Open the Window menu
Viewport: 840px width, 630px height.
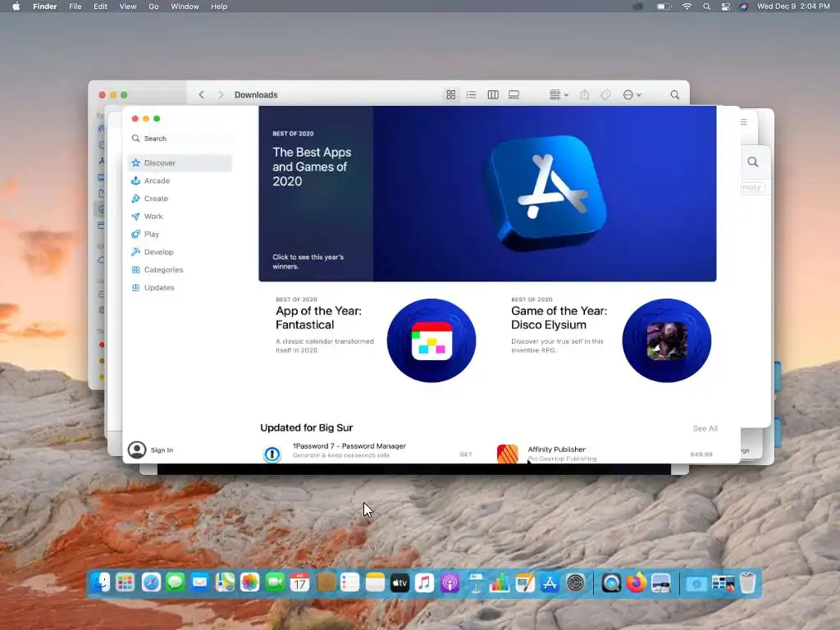point(185,7)
